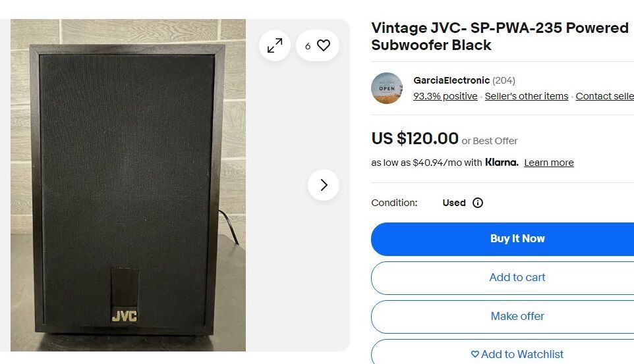634x364 pixels.
Task: Click the Vintage JVC subwoofer listing title
Action: (x=500, y=36)
